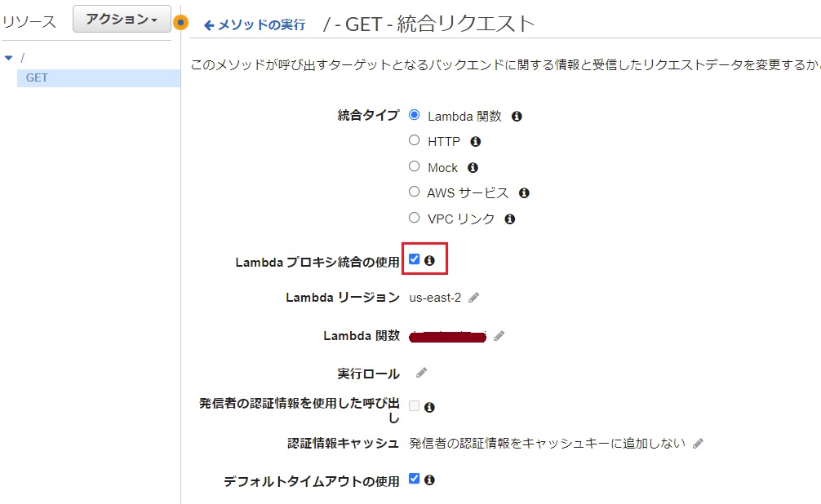
Task: Open info icon next to Lambda プロキシ統合の使用
Action: click(431, 258)
